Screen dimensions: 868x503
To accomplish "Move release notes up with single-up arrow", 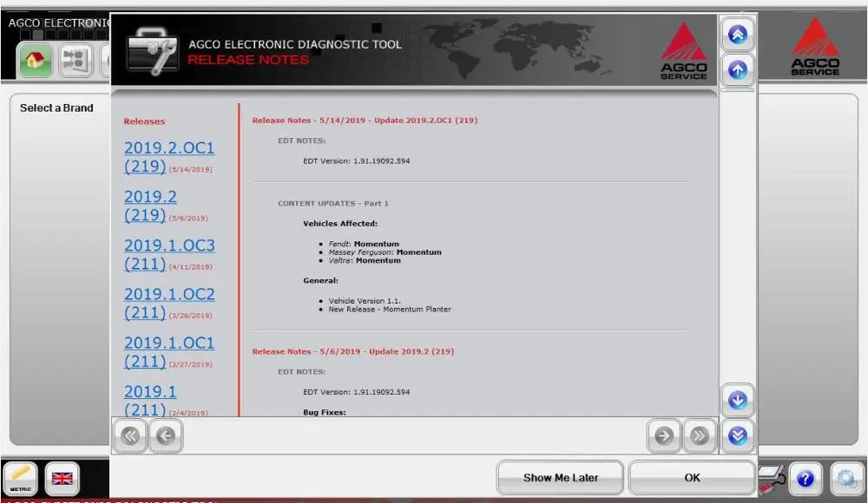I will point(737,70).
